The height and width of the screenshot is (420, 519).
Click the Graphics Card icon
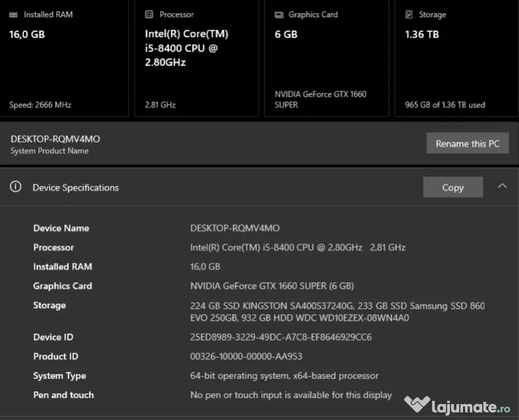click(x=279, y=15)
